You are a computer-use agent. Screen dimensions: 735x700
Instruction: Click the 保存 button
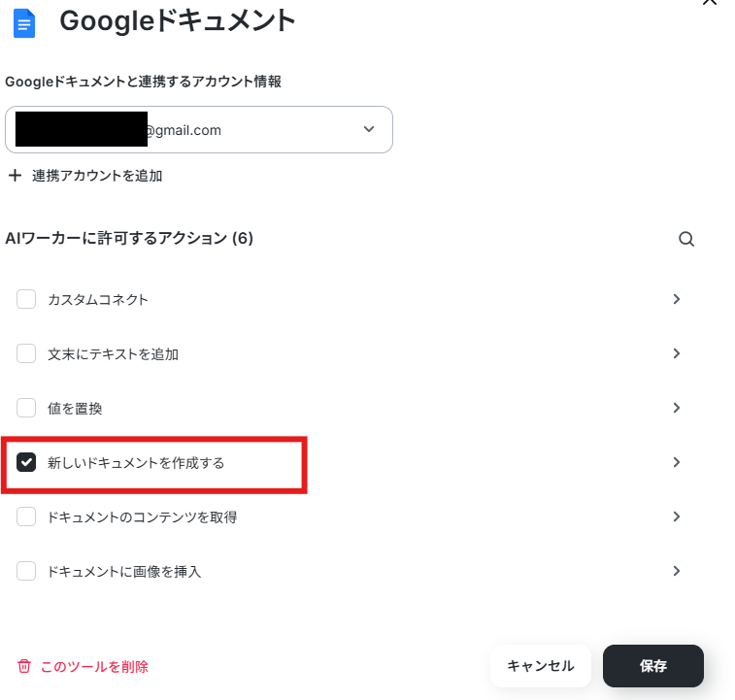(x=653, y=666)
